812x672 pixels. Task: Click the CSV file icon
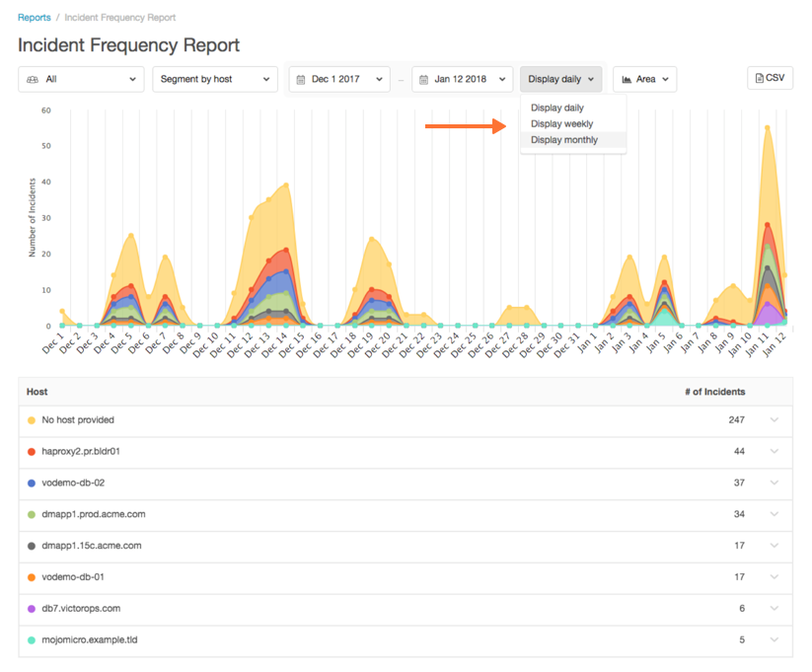tap(760, 77)
